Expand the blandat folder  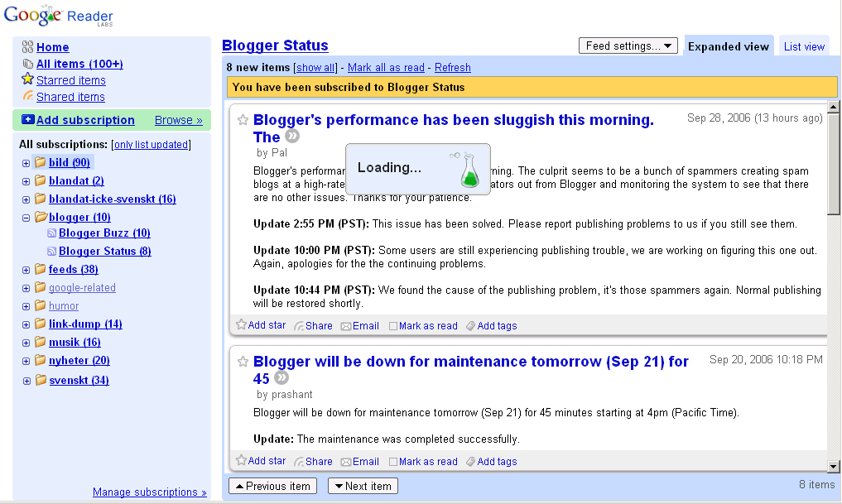coord(26,181)
